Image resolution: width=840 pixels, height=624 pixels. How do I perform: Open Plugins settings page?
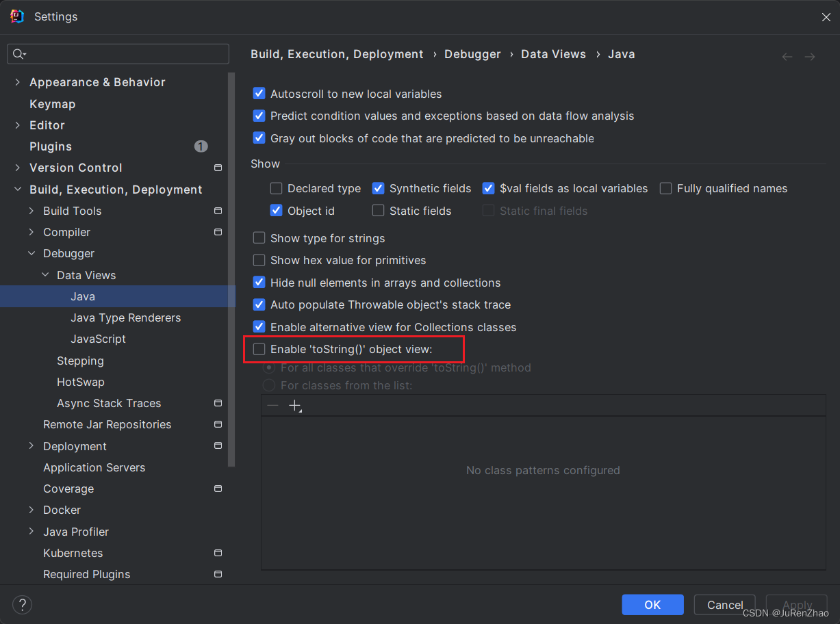51,146
